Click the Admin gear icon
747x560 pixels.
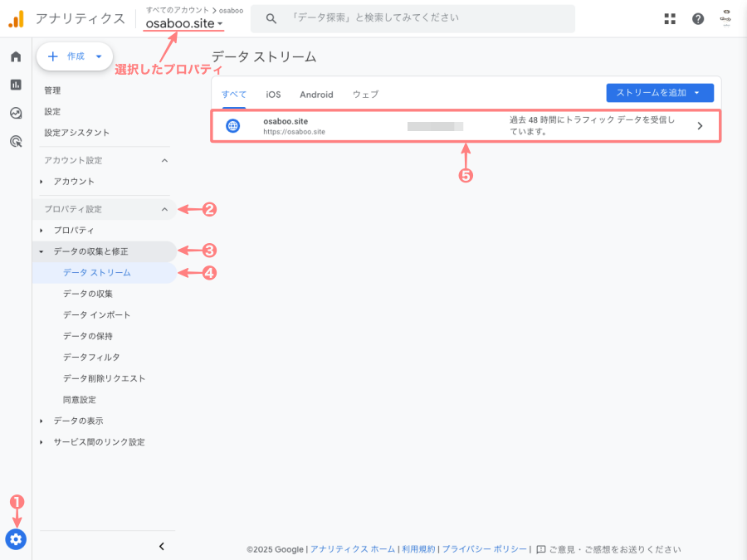(16, 539)
